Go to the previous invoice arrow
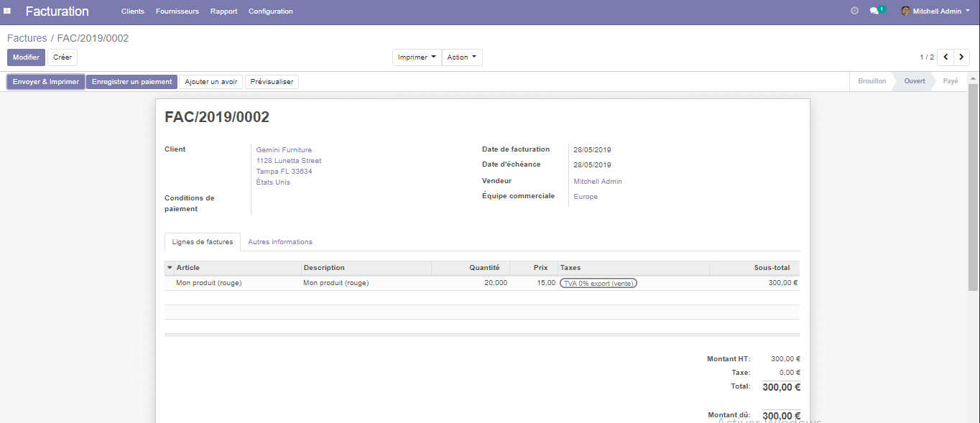Viewport: 980px width, 423px height. click(x=946, y=57)
